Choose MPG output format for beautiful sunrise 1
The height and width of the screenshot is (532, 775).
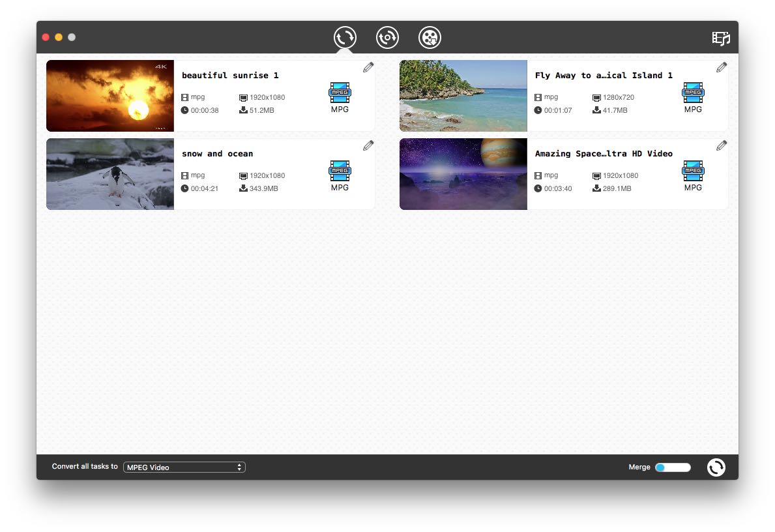pyautogui.click(x=340, y=98)
